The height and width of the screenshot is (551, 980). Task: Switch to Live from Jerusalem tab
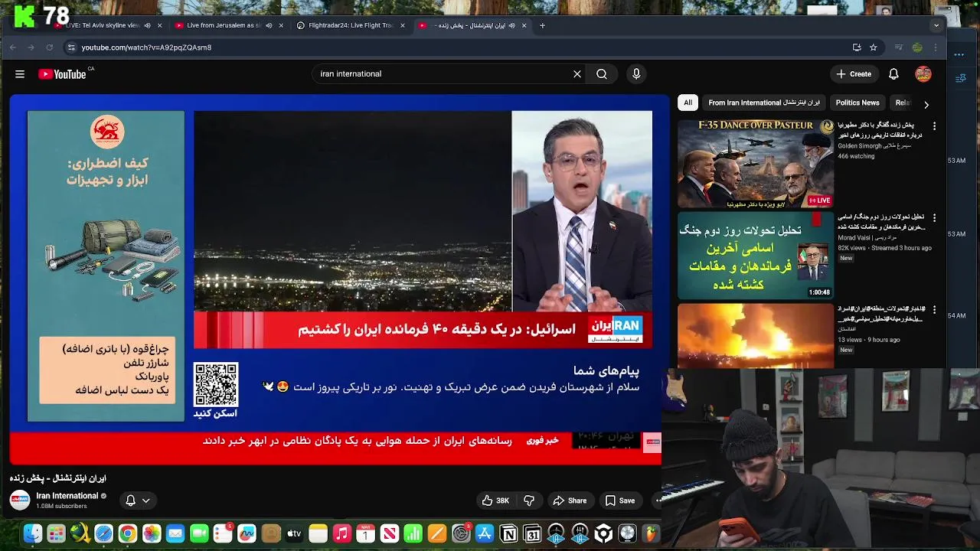[224, 25]
